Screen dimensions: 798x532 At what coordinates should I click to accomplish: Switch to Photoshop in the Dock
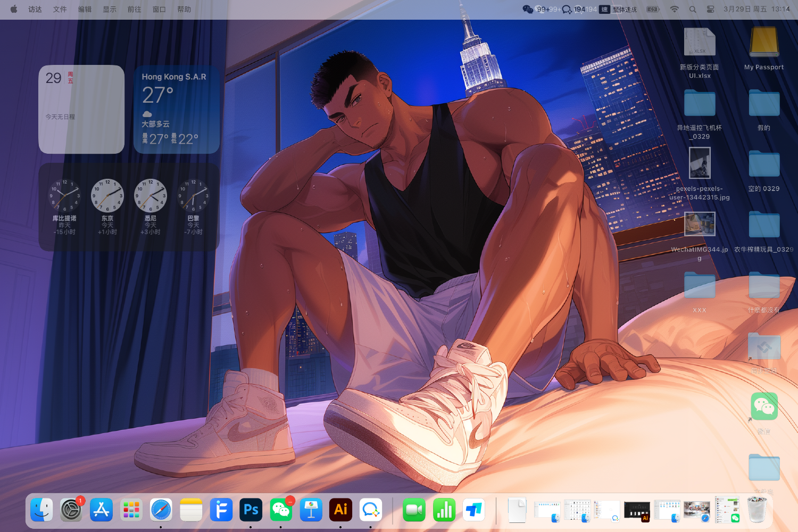point(251,510)
